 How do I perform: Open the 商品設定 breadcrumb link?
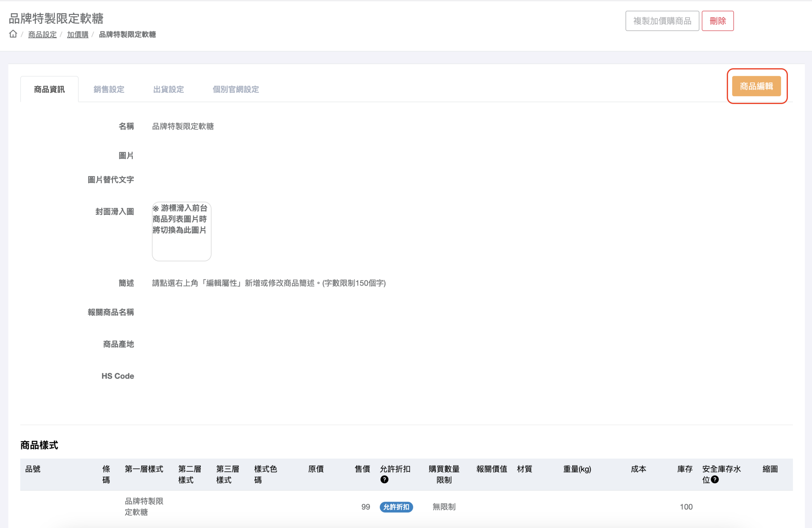click(42, 35)
